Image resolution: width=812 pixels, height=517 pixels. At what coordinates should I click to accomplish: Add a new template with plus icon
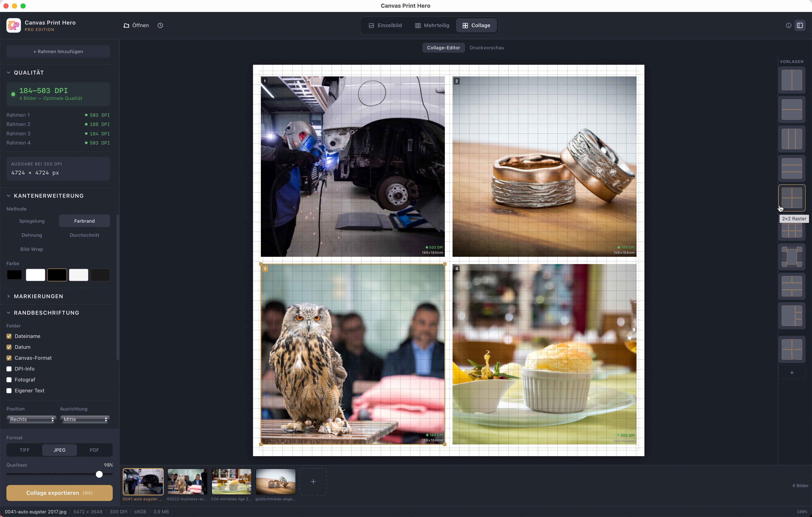pyautogui.click(x=792, y=373)
